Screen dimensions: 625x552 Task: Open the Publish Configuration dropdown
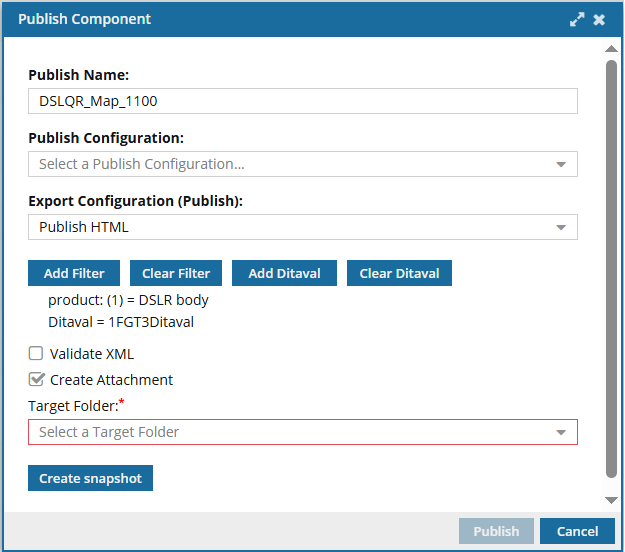(302, 164)
